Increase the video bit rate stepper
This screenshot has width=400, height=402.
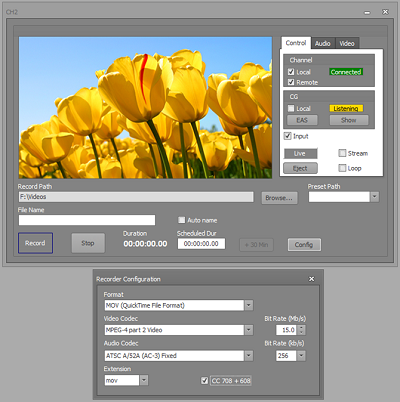pyautogui.click(x=302, y=328)
